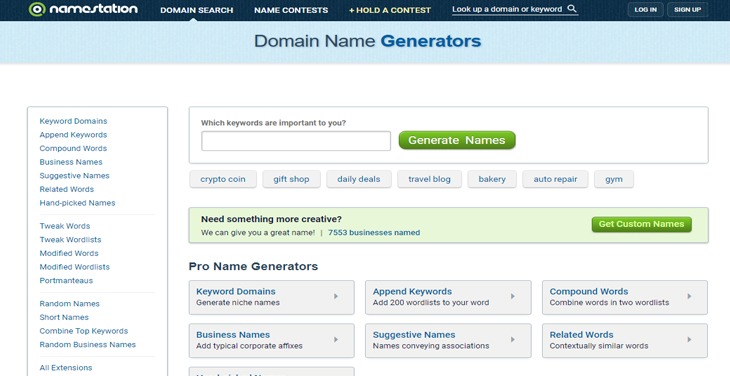730x376 pixels.
Task: Open Append Keywords in the sidebar
Action: 73,134
